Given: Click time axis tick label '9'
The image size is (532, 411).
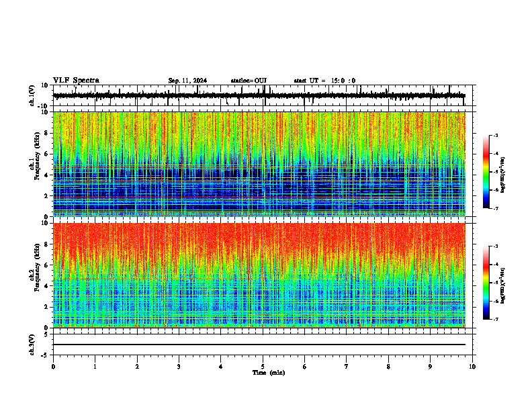Looking at the screenshot, I should [x=430, y=367].
